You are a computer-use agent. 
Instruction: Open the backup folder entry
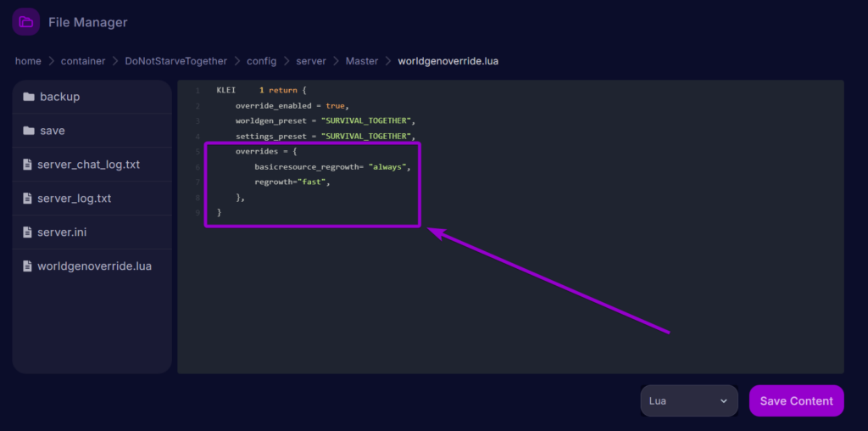point(59,97)
